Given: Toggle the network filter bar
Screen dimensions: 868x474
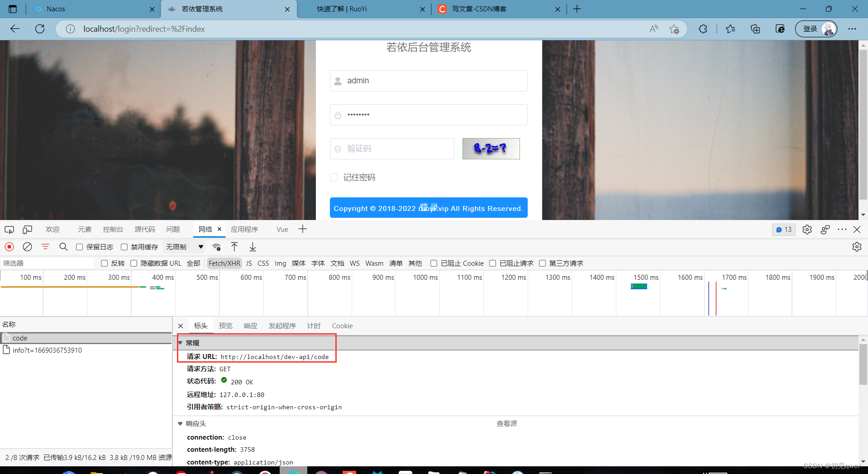Looking at the screenshot, I should coord(45,247).
